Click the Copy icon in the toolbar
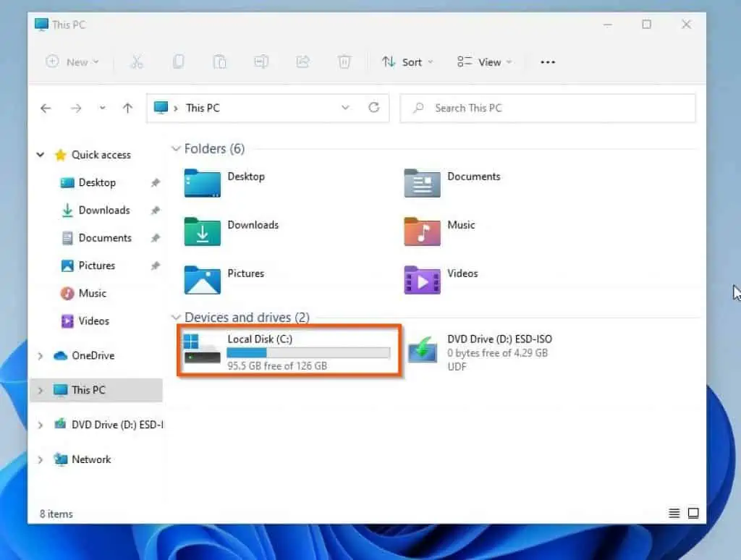This screenshot has height=560, width=741. point(178,61)
